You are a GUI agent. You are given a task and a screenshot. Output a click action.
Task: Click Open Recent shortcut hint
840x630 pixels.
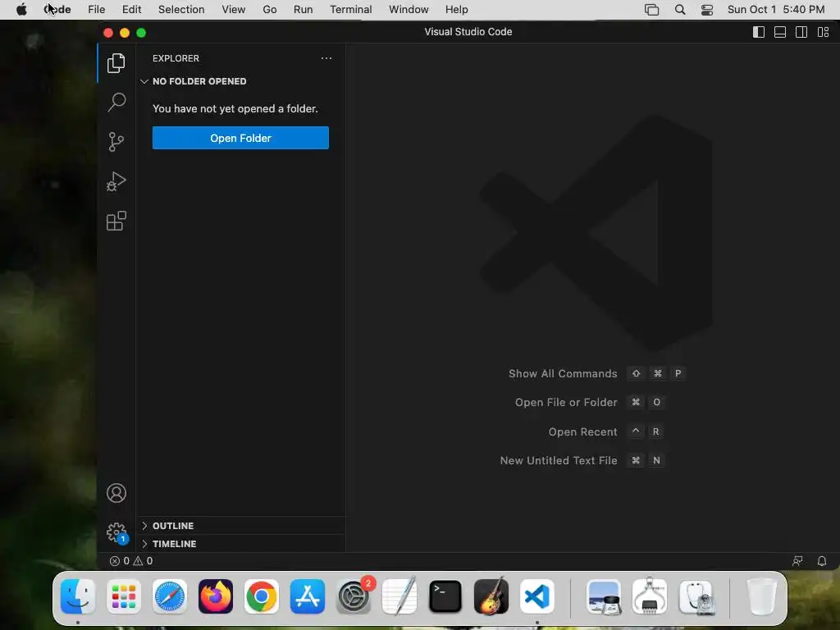coord(606,431)
